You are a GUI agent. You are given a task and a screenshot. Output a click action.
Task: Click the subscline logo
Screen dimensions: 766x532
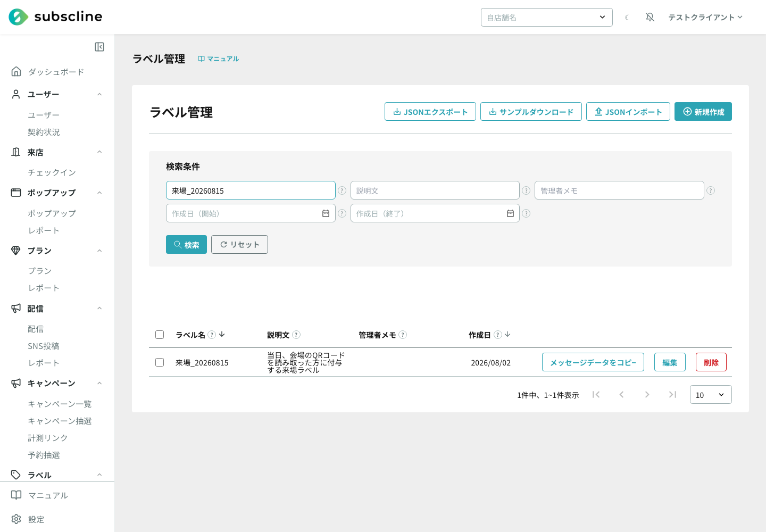point(55,17)
